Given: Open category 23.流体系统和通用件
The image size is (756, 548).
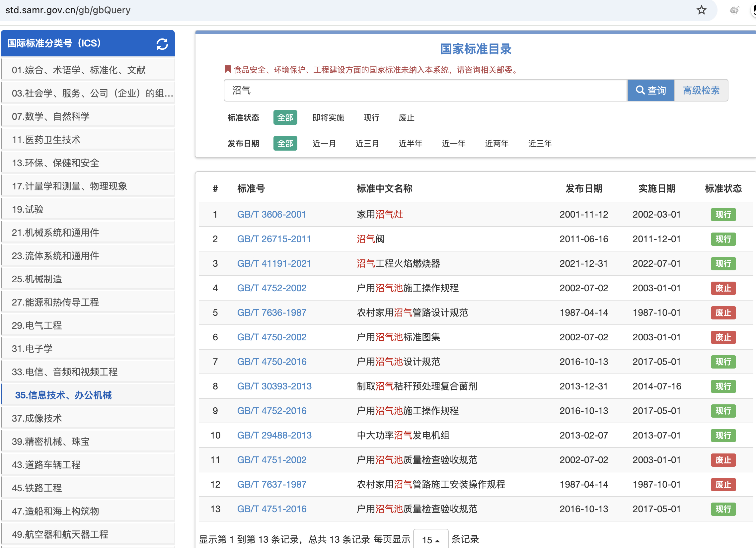Looking at the screenshot, I should tap(88, 255).
